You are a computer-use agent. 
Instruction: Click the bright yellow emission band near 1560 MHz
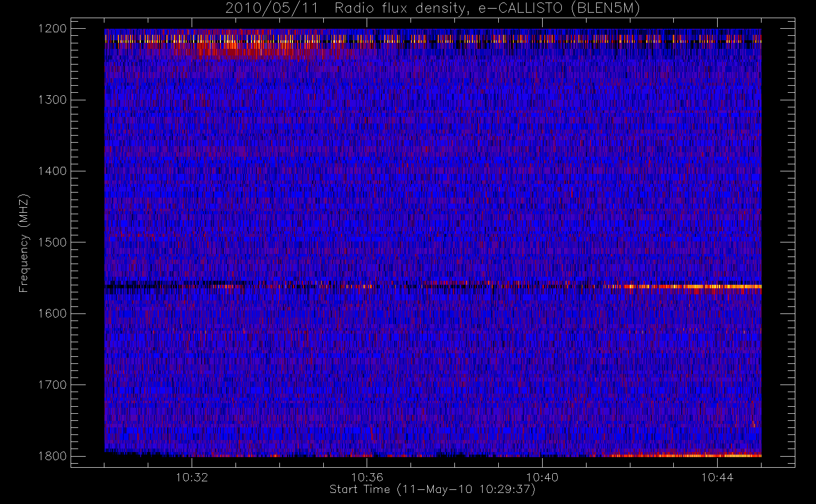693,286
